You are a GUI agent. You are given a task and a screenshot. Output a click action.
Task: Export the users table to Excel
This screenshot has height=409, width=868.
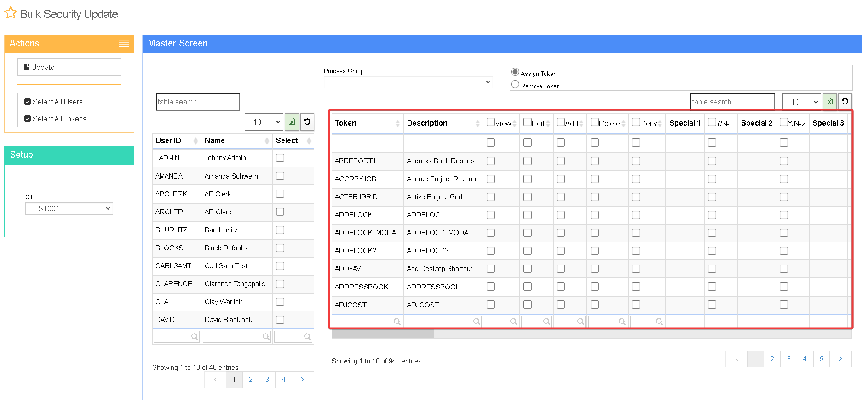[x=292, y=122]
